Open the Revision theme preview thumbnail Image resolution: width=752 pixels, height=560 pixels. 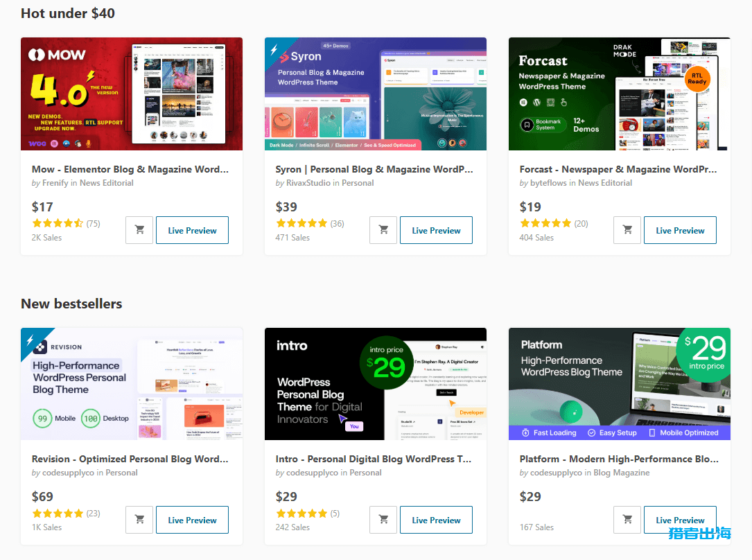(132, 384)
